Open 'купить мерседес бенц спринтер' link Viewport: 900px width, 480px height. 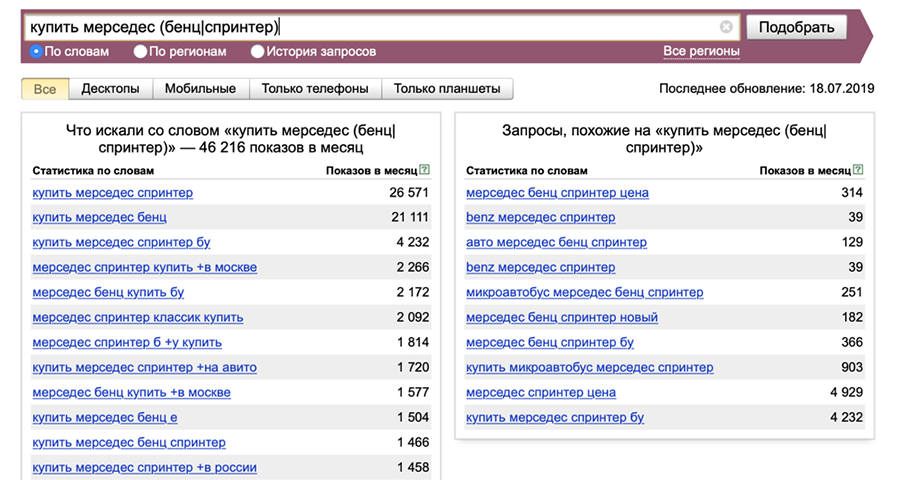click(x=129, y=443)
